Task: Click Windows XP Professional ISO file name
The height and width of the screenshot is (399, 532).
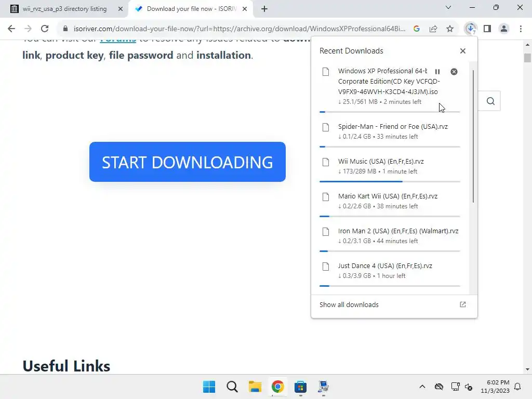Action: click(389, 81)
